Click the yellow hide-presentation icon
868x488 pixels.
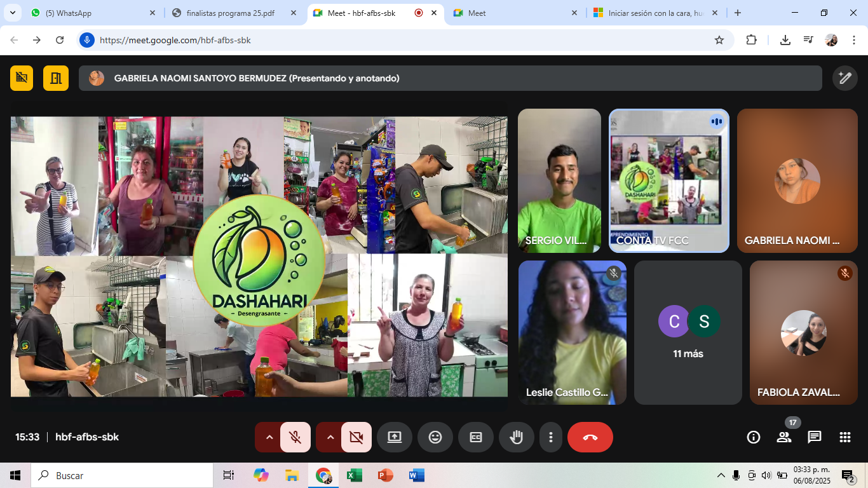[x=22, y=78]
